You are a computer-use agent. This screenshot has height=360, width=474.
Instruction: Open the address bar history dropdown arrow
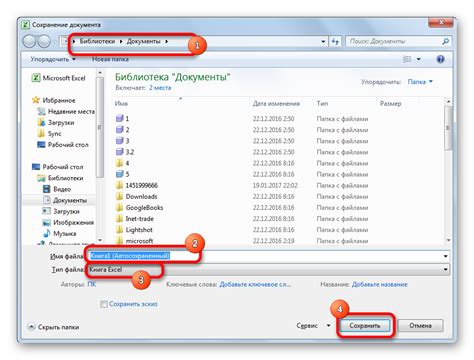323,41
